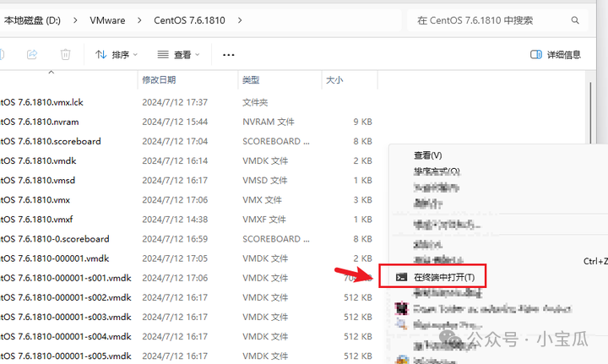The width and height of the screenshot is (608, 364).
Task: Click the search magnifier icon
Action: click(x=576, y=19)
